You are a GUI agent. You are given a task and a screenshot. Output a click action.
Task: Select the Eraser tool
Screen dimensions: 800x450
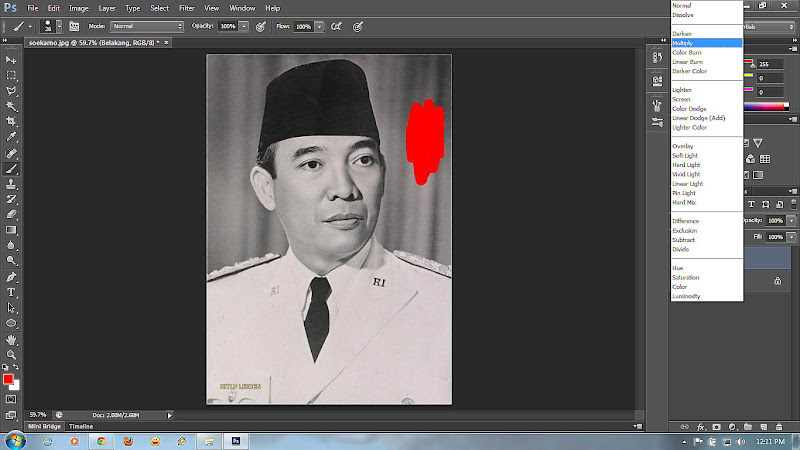[x=11, y=215]
